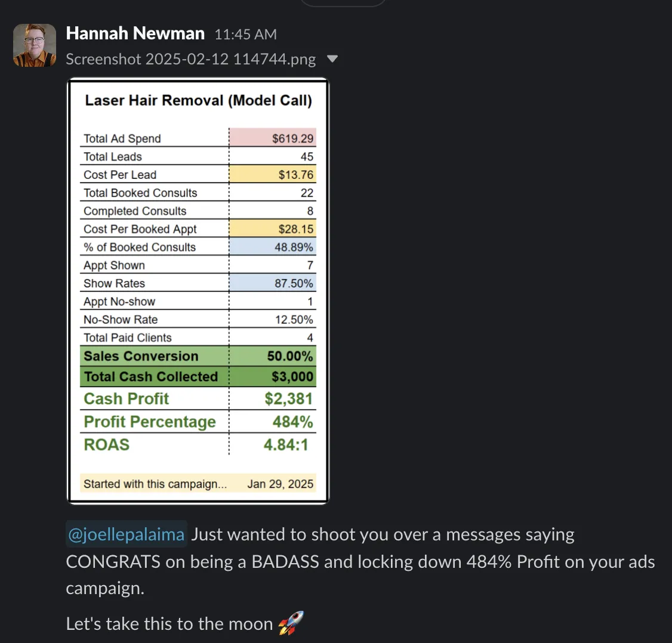
Task: Collapse attachment using the filename caret
Action: (332, 59)
